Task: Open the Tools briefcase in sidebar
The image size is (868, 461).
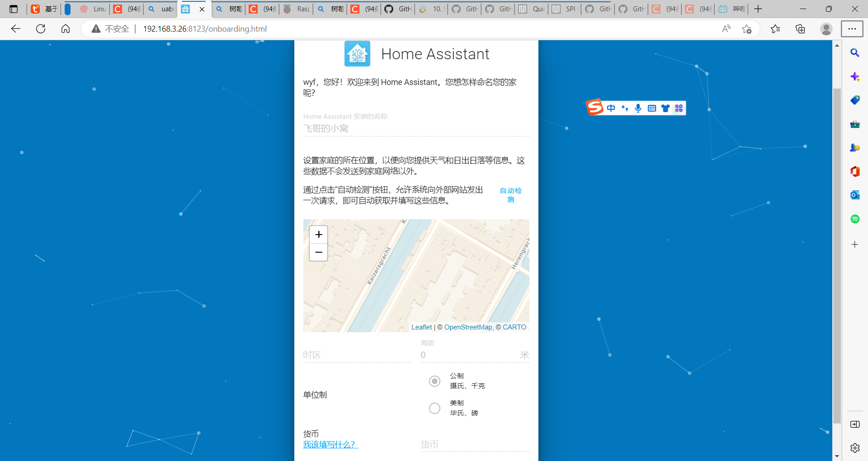Action: [x=855, y=124]
